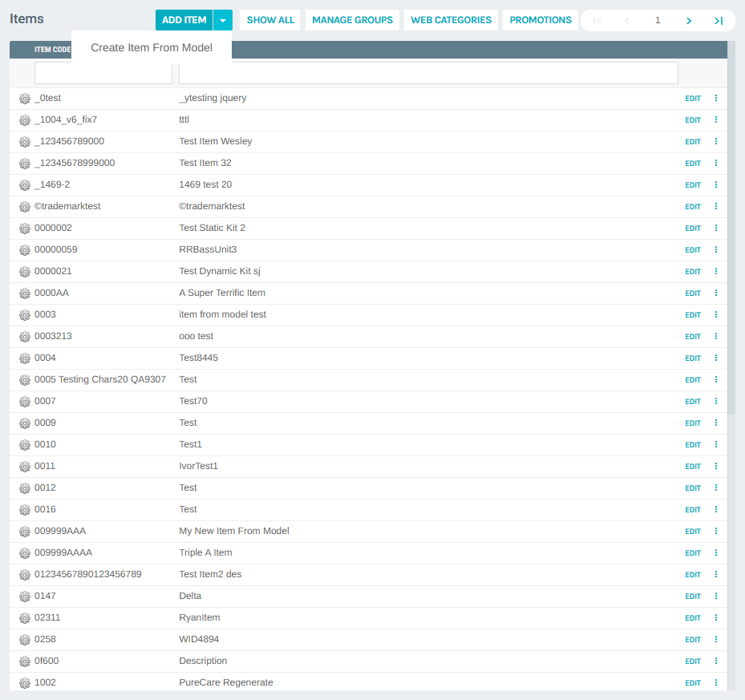745x700 pixels.
Task: Click the gear icon next to item 0147
Action: [x=24, y=597]
